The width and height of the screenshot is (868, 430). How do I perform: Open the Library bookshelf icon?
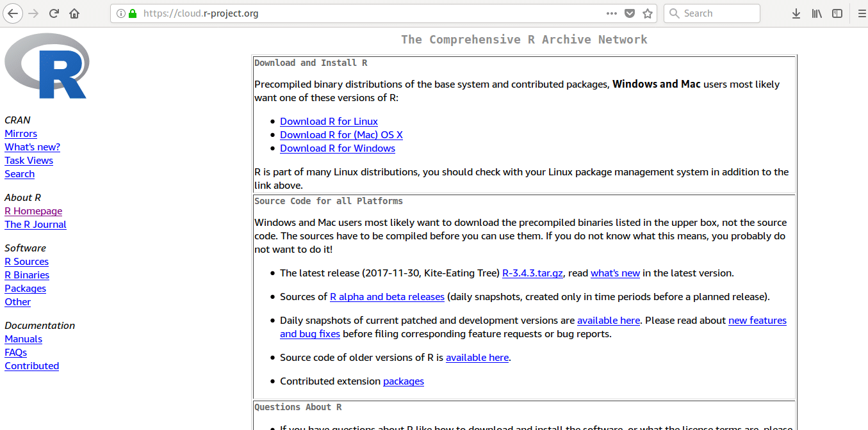tap(817, 13)
